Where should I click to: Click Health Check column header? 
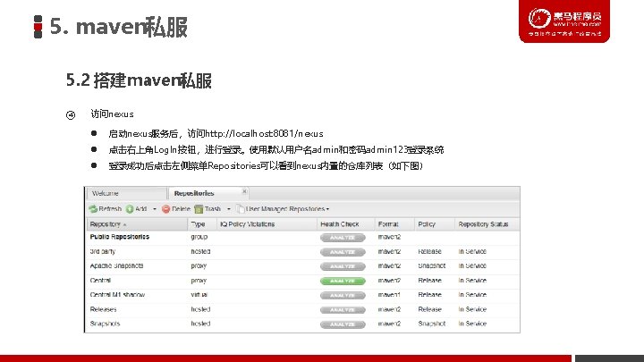coord(345,224)
